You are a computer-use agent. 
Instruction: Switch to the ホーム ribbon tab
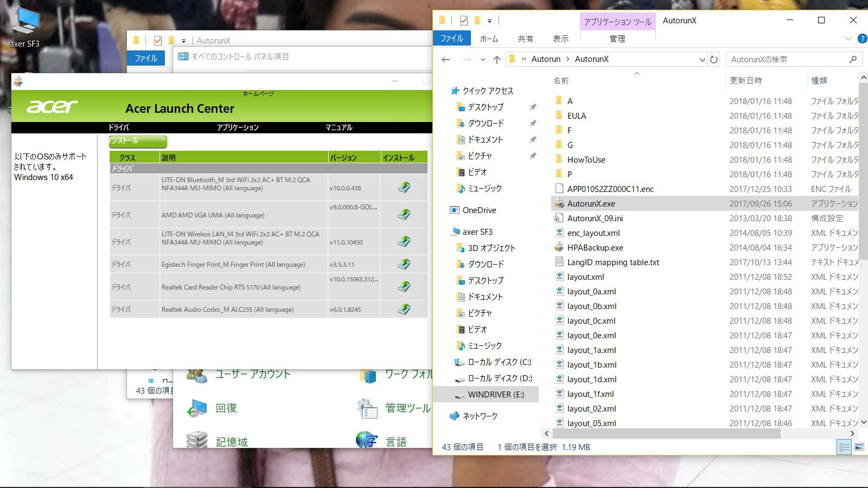489,38
